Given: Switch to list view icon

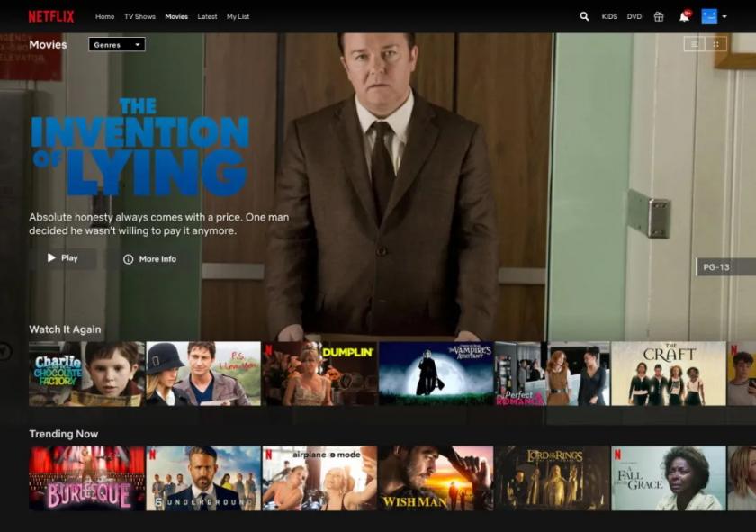Looking at the screenshot, I should point(695,44).
